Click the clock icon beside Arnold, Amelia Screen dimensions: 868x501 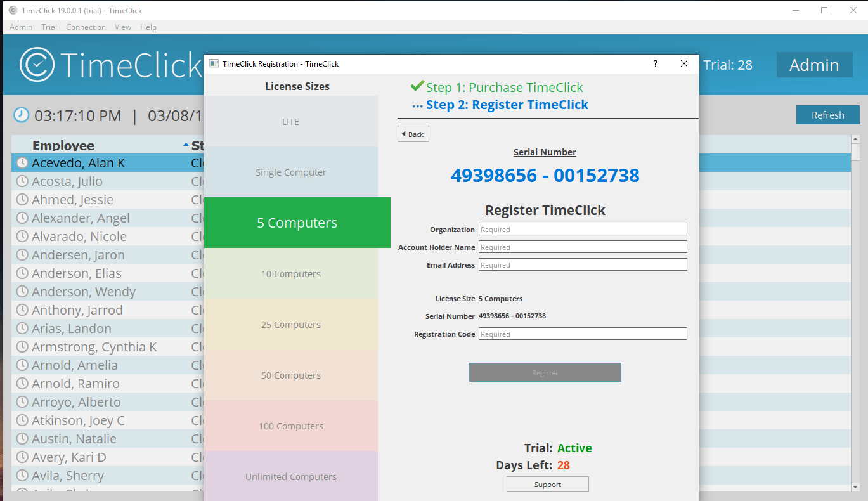(x=22, y=365)
